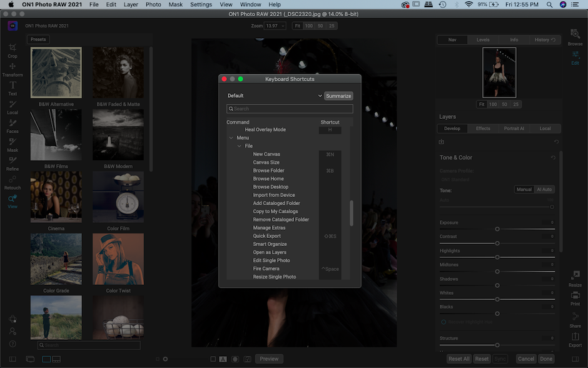
Task: Select the Retouch tool
Action: pos(13,182)
